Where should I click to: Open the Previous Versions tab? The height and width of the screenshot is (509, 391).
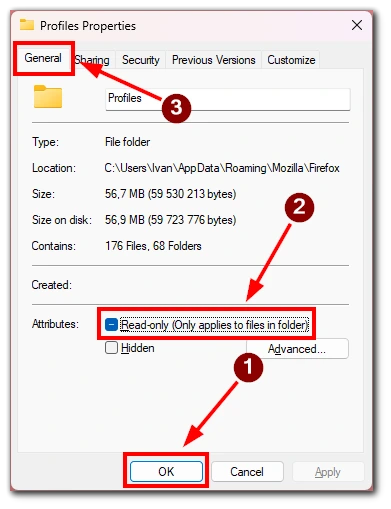click(213, 60)
